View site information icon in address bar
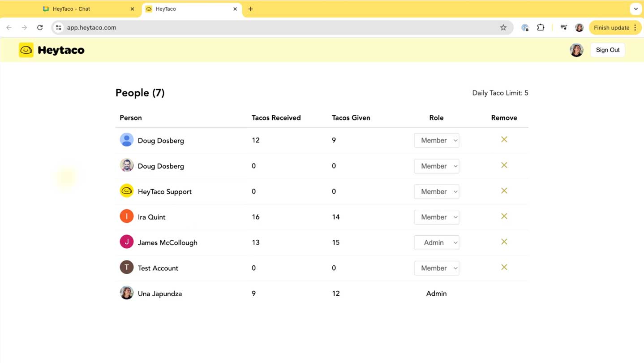This screenshot has height=363, width=644. tap(58, 27)
